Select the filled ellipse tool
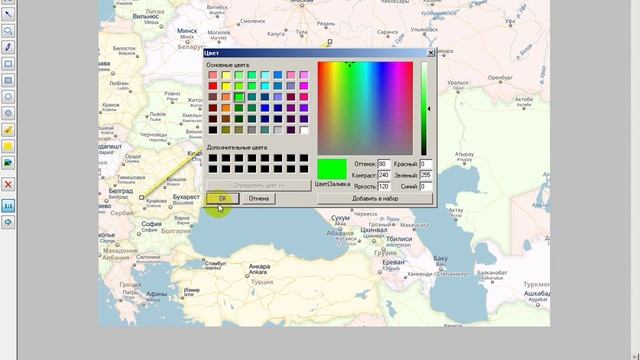Screen dimensions: 640x360 point(8,113)
